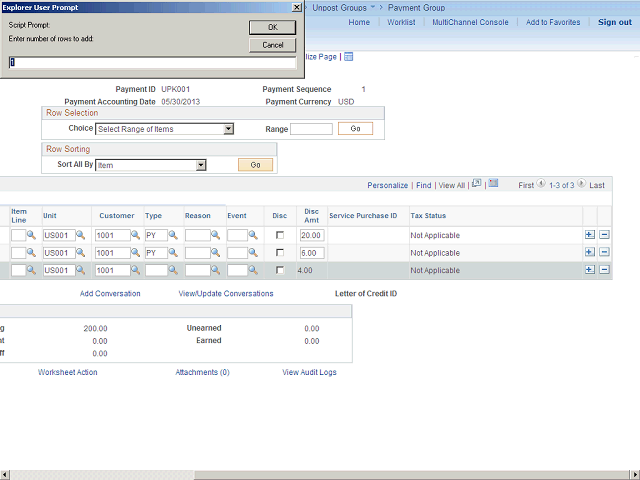640x480 pixels.
Task: Open the Choice dropdown for row selection
Action: tap(228, 129)
